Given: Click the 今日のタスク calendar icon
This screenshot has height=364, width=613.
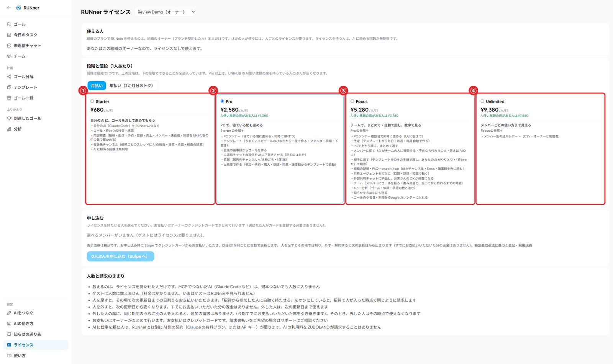Looking at the screenshot, I should pos(9,35).
